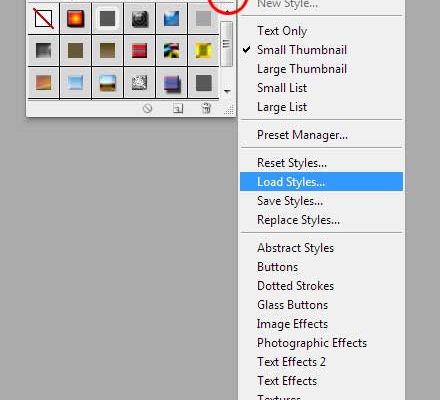Apply the Default Style (None) swatch
Image resolution: width=440 pixels, height=400 pixels.
click(43, 19)
